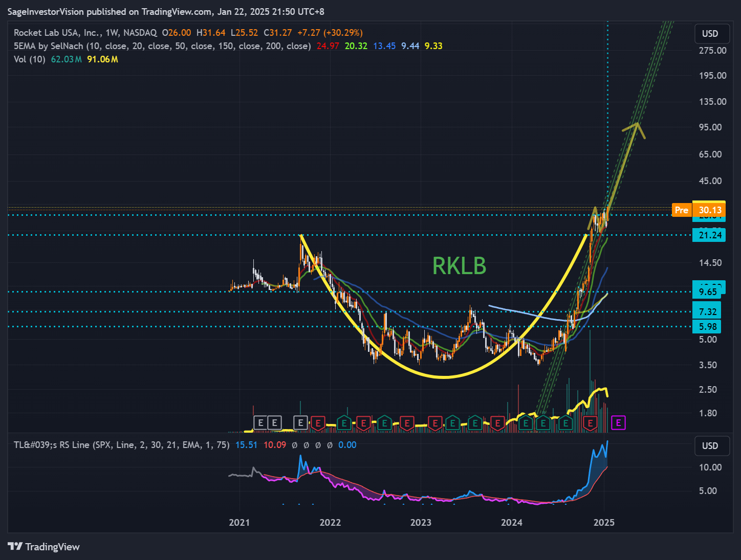Click the purple upcoming earnings E marker
The height and width of the screenshot is (560, 741).
click(x=618, y=423)
